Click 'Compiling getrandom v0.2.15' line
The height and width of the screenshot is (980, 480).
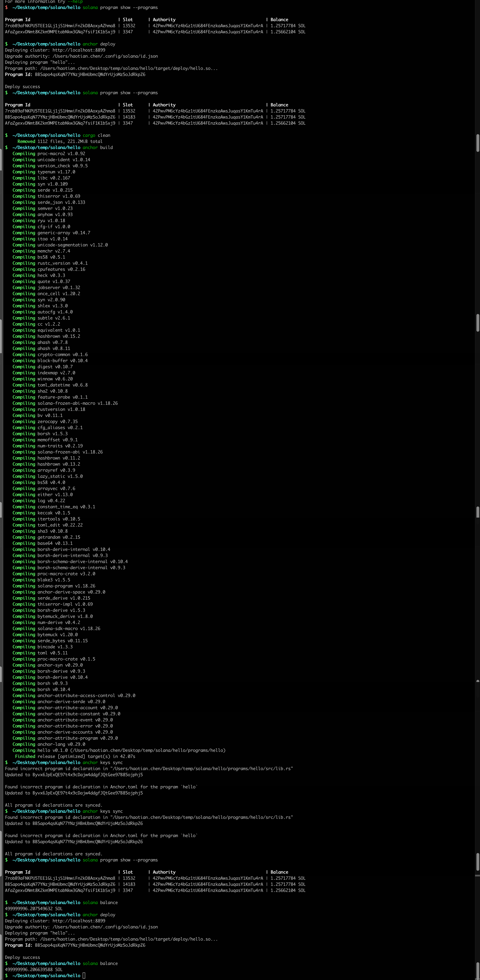(46, 537)
